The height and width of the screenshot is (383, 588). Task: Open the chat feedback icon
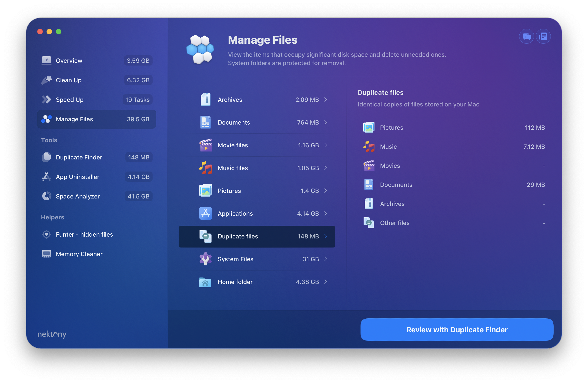click(527, 36)
